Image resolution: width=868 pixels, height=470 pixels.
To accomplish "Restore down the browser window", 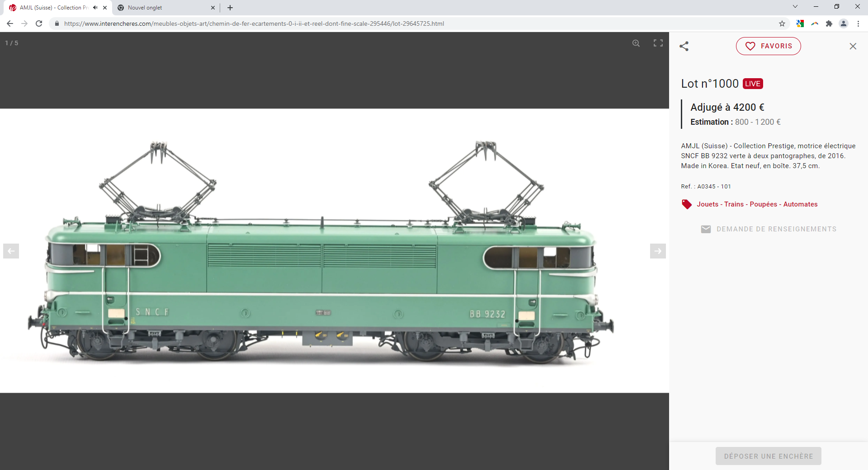I will 837,6.
